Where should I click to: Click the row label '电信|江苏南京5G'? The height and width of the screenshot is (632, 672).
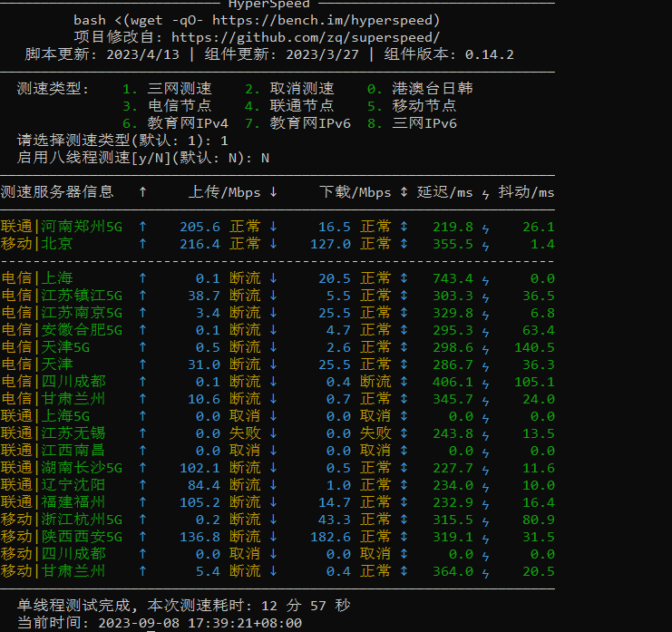62,313
